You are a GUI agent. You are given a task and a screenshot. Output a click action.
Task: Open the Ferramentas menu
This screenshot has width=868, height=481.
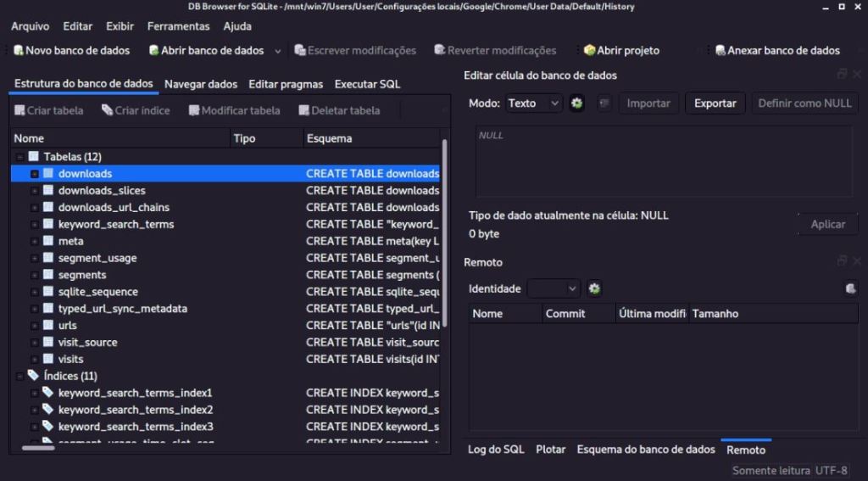(x=178, y=26)
